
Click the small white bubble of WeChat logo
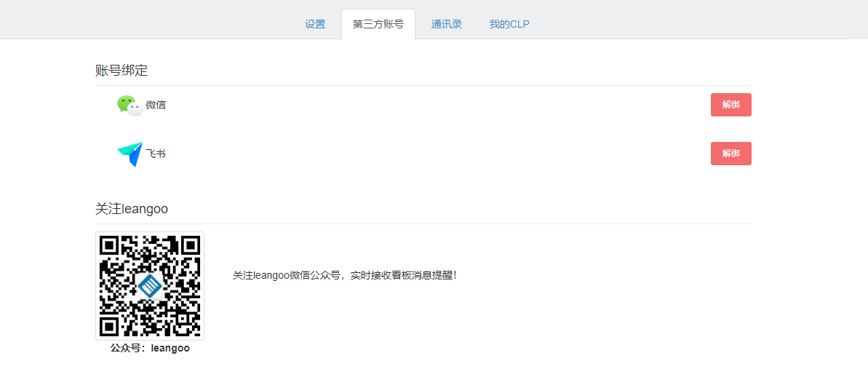135,109
